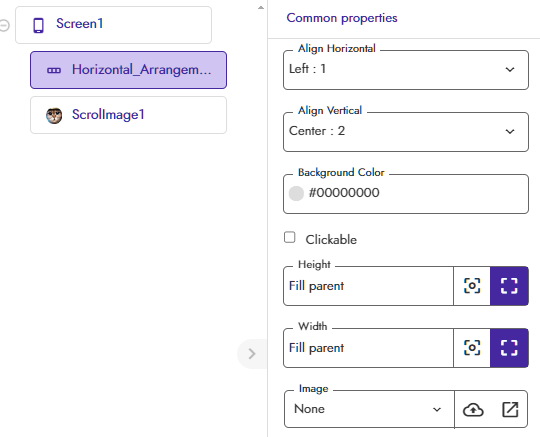Click the Background Color swatch circle
This screenshot has width=540, height=437.
coord(296,193)
